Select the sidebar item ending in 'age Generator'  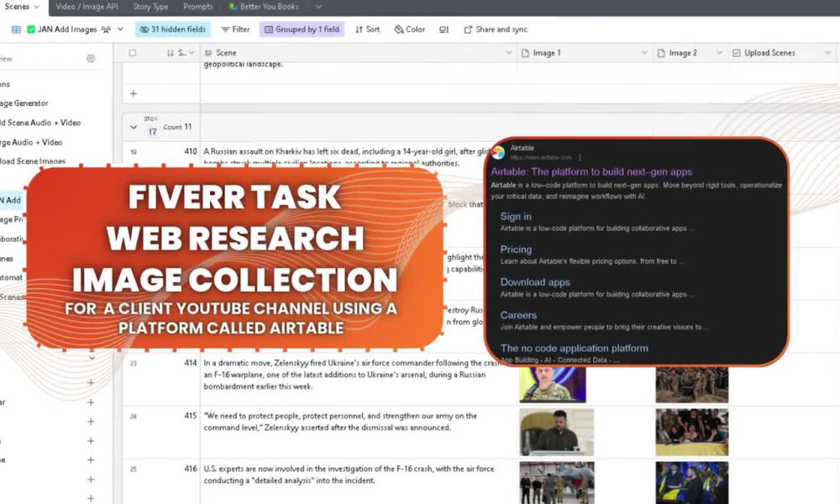tap(24, 103)
